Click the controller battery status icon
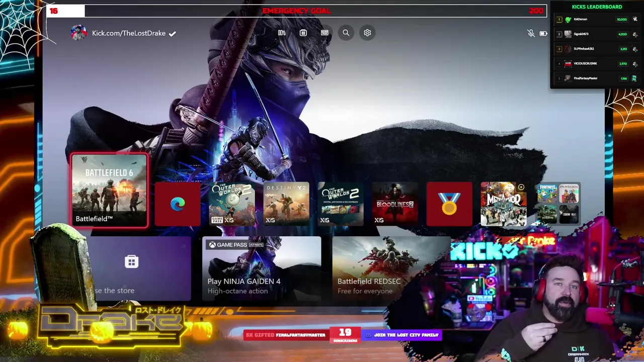644x362 pixels. point(543,33)
